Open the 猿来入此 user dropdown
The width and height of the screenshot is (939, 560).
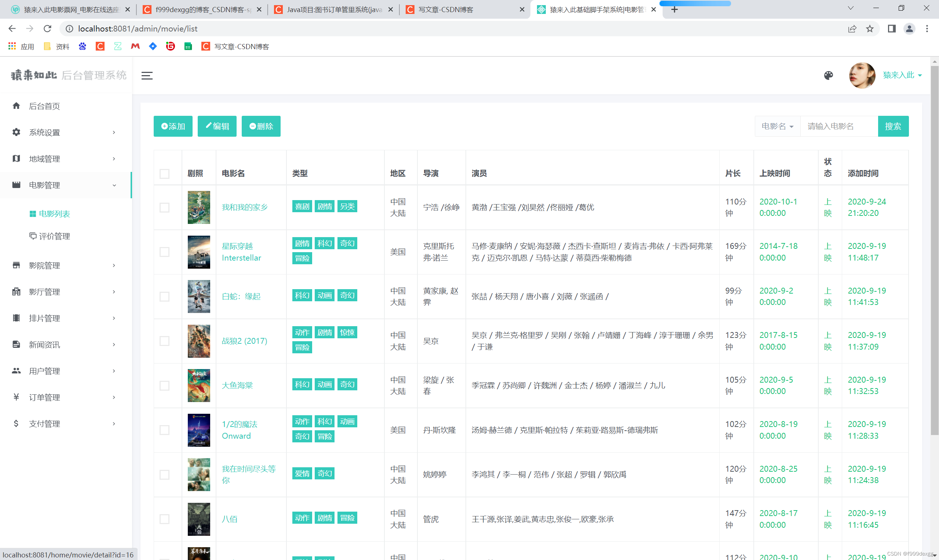902,75
